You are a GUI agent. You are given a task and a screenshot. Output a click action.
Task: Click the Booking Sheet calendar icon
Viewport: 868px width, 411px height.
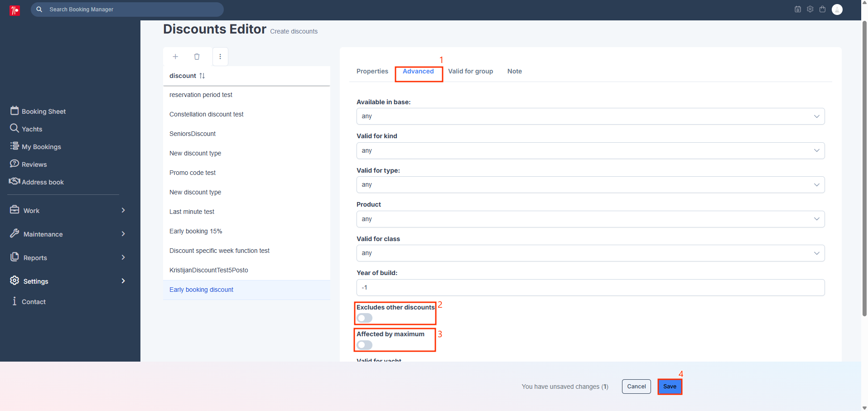[14, 111]
